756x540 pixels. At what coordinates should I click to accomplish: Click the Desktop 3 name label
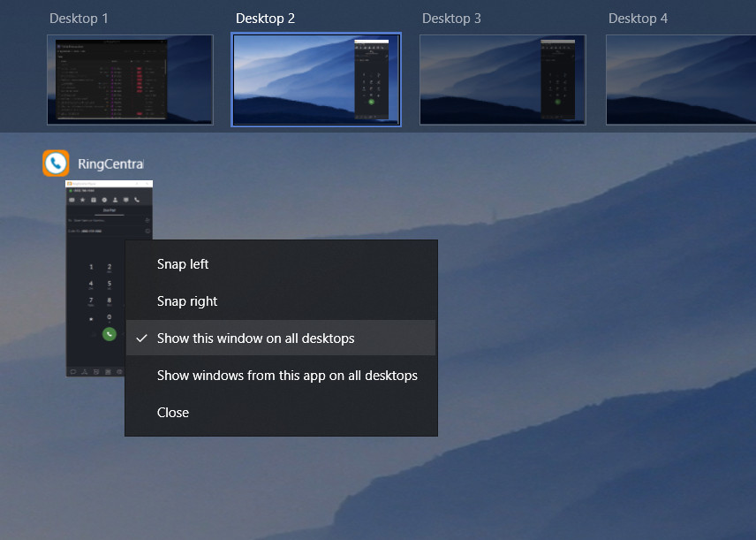(452, 19)
